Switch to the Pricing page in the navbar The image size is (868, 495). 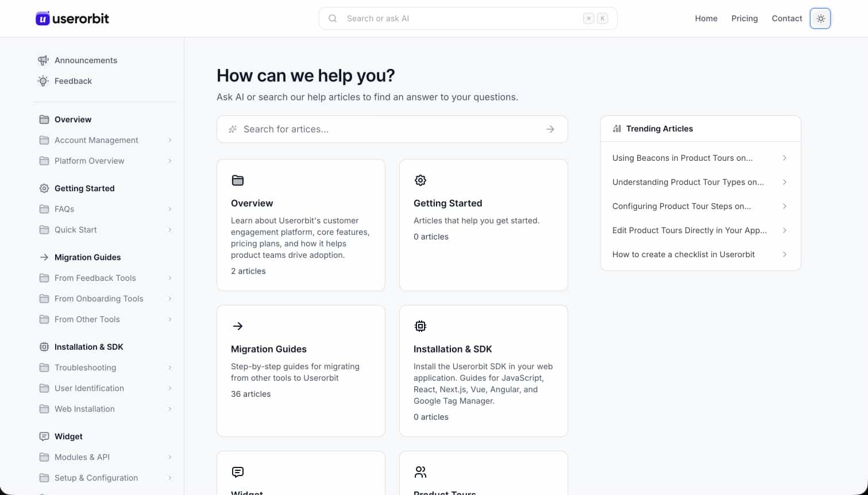pyautogui.click(x=744, y=18)
